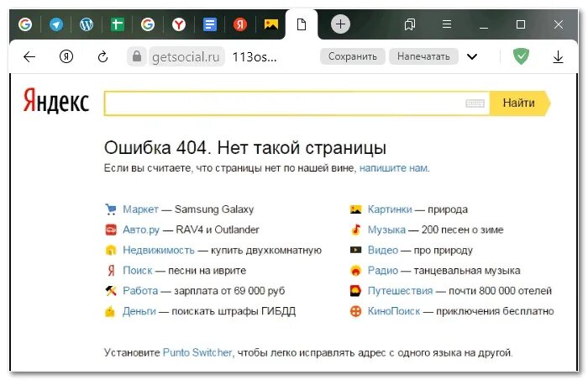Click the 200 песен о зиме text
588x381 pixels.
(x=462, y=230)
